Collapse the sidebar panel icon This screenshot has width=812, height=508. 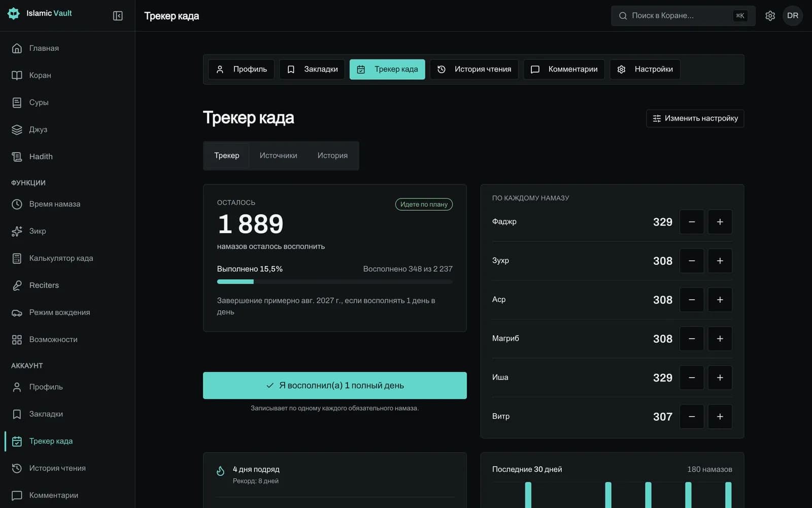point(118,16)
